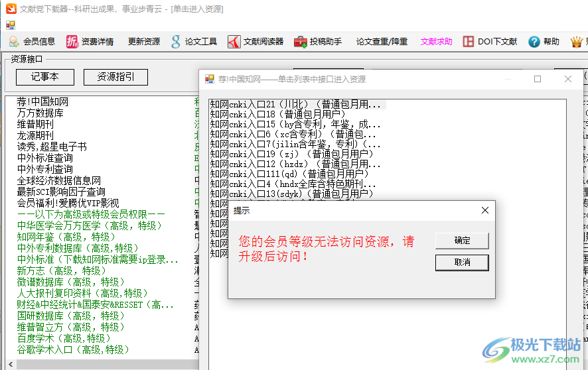Select 知网cnki入口4（hndx全库 entry
The height and width of the screenshot is (370, 588).
click(x=293, y=184)
